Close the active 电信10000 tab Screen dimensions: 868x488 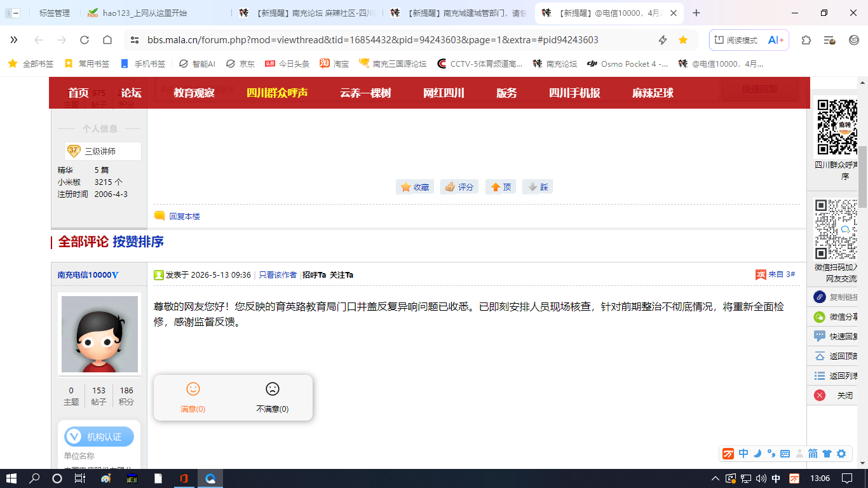pyautogui.click(x=674, y=13)
